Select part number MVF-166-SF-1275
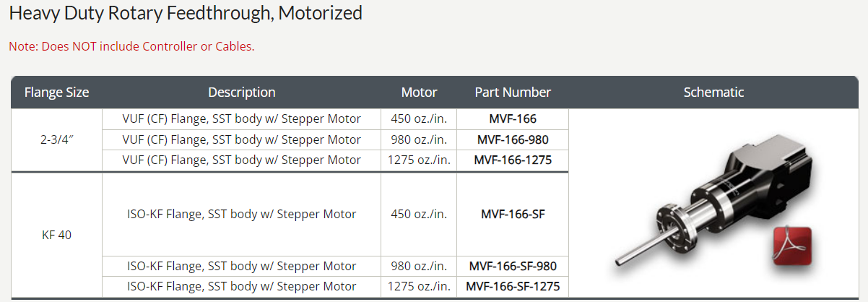The image size is (868, 302). click(x=513, y=286)
